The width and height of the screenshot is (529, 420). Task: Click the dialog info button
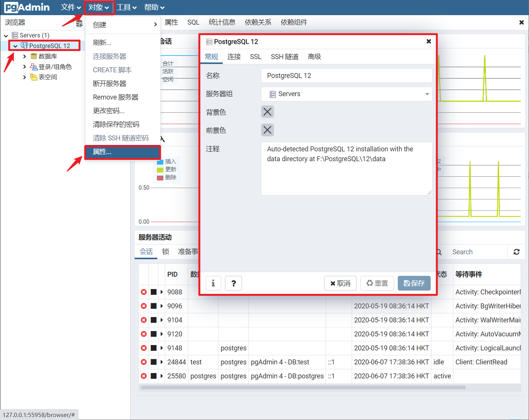(x=213, y=283)
